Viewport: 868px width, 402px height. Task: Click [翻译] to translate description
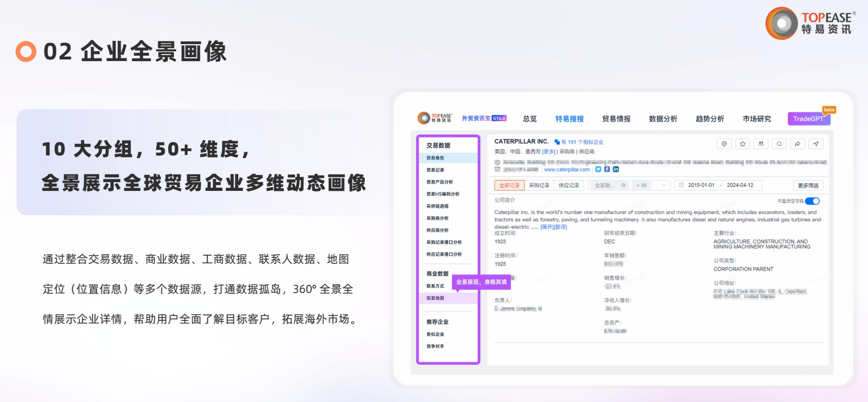point(560,227)
